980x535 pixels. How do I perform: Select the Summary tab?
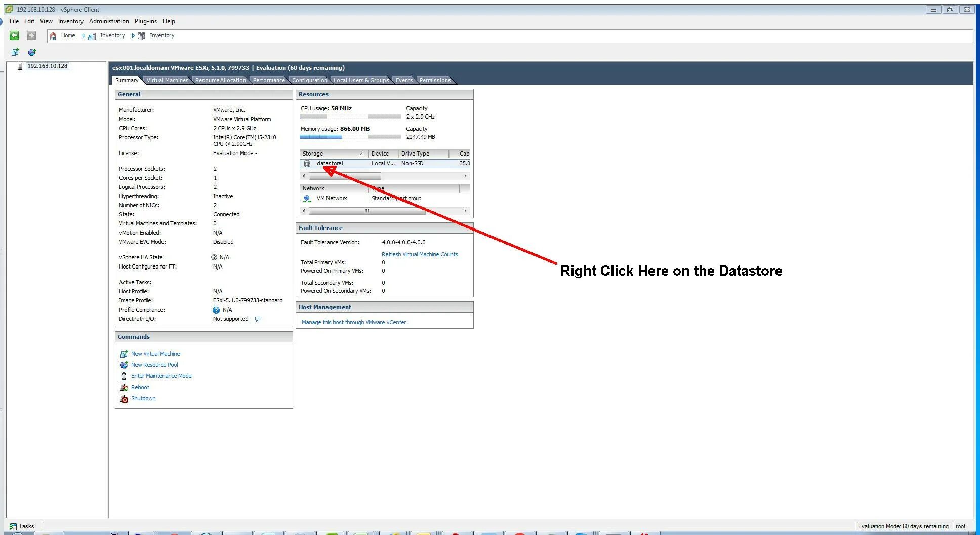(127, 80)
